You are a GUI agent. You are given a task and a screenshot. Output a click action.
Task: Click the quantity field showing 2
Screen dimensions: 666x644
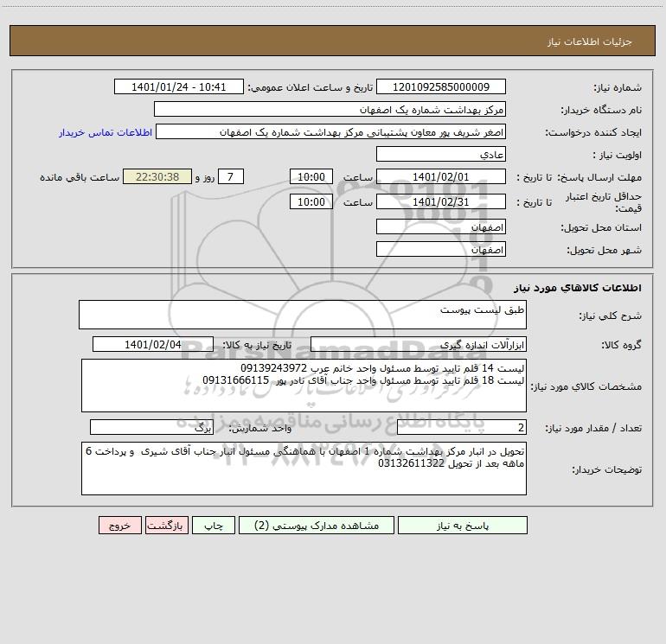click(462, 428)
